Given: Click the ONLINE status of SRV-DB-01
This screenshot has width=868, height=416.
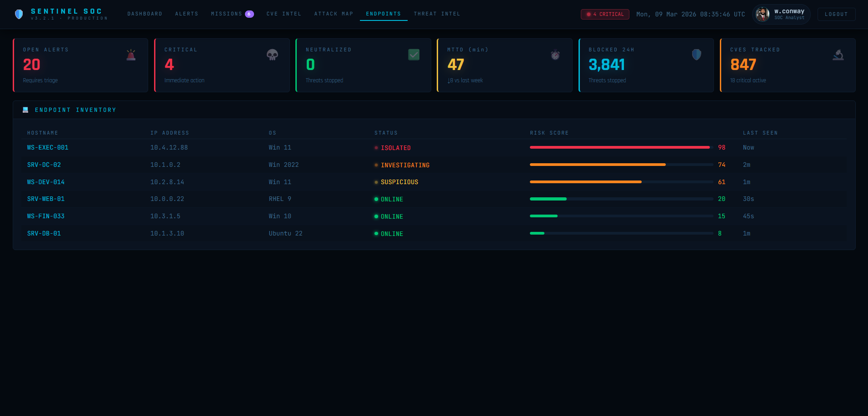Looking at the screenshot, I should click(392, 234).
